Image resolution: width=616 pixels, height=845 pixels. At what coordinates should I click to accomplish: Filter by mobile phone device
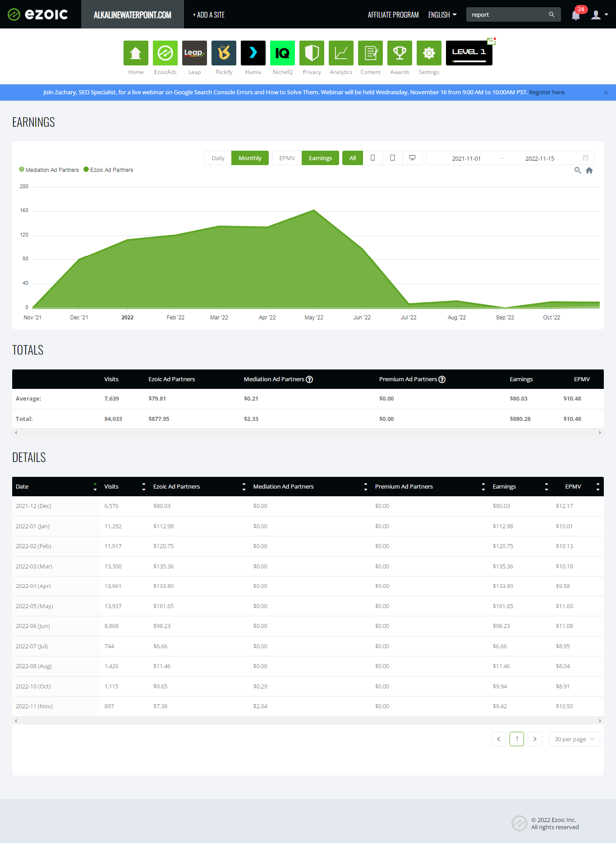coord(372,158)
